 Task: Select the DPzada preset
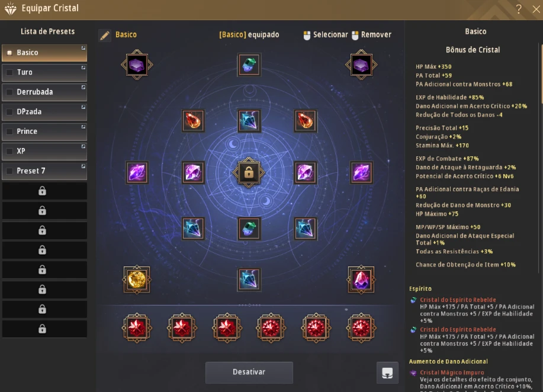click(44, 112)
